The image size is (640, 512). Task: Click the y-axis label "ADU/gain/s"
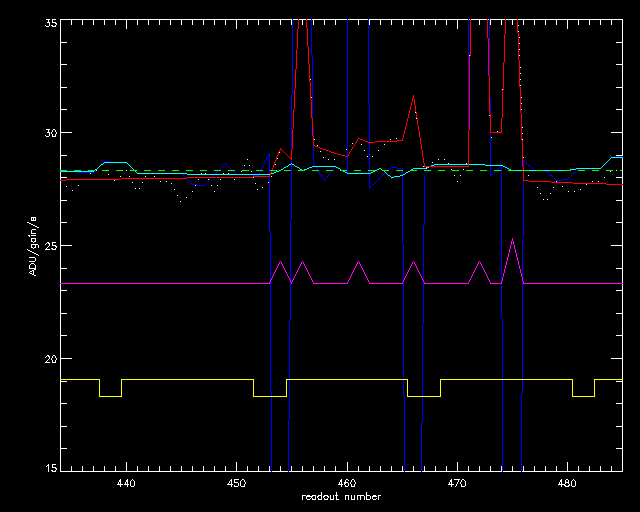pyautogui.click(x=33, y=246)
